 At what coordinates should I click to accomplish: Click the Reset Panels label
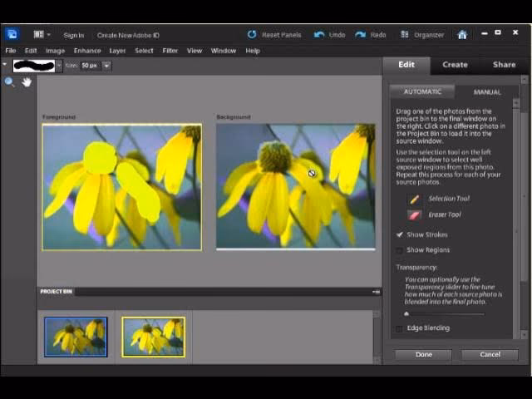click(x=281, y=35)
